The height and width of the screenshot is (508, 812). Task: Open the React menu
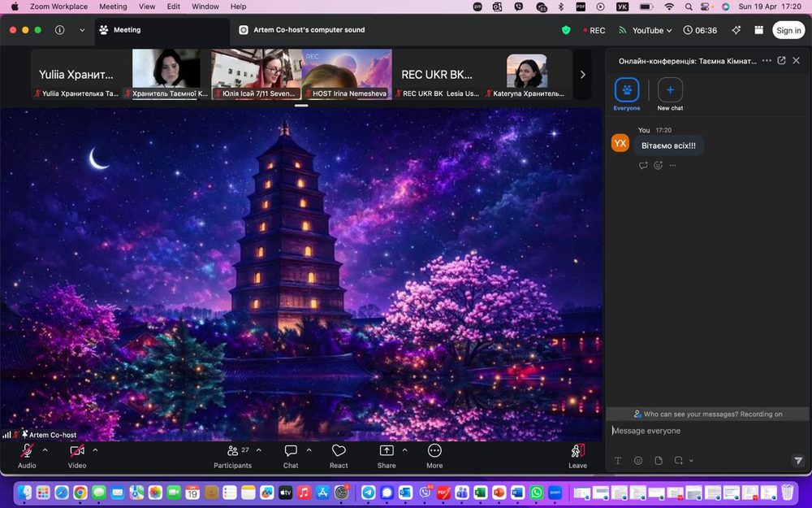coord(339,456)
